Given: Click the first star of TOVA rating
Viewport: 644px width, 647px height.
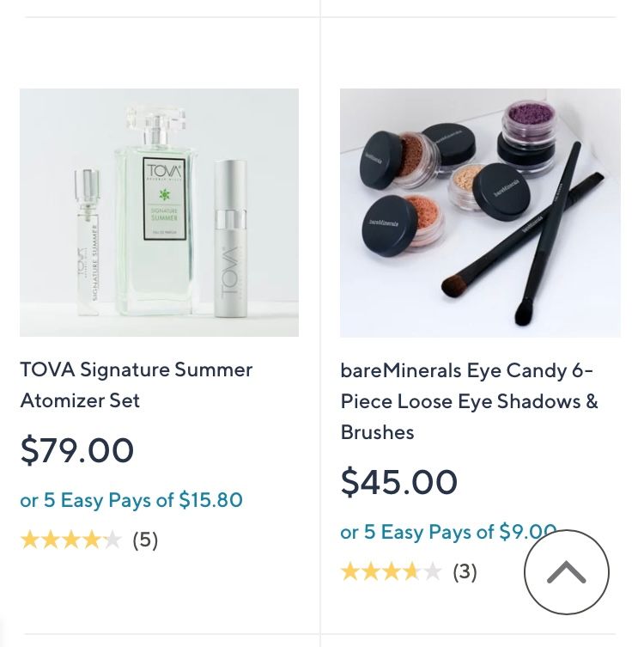Looking at the screenshot, I should [30, 540].
